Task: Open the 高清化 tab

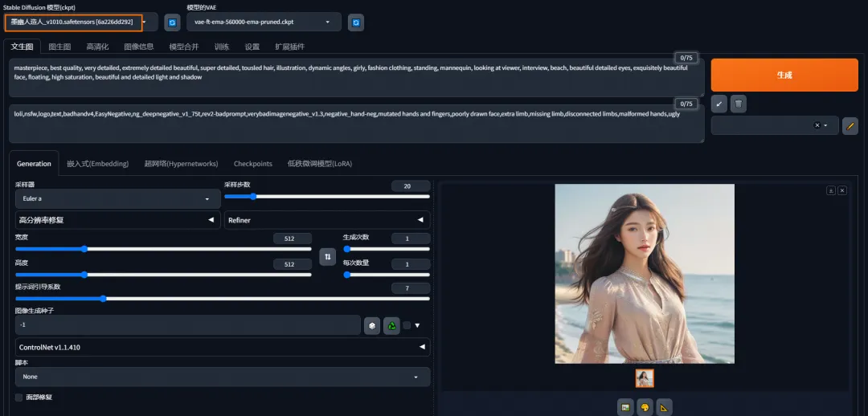Action: (x=97, y=47)
